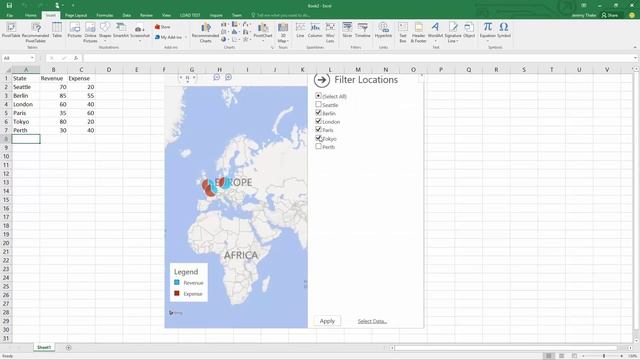Check the Perth location checkbox
The width and height of the screenshot is (640, 360).
tap(318, 146)
